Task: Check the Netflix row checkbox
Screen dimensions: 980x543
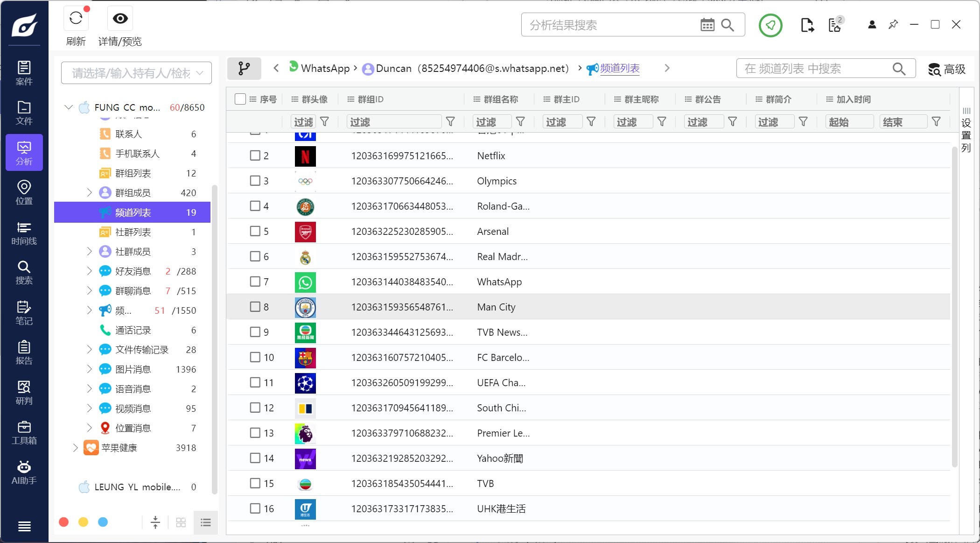Action: coord(255,155)
